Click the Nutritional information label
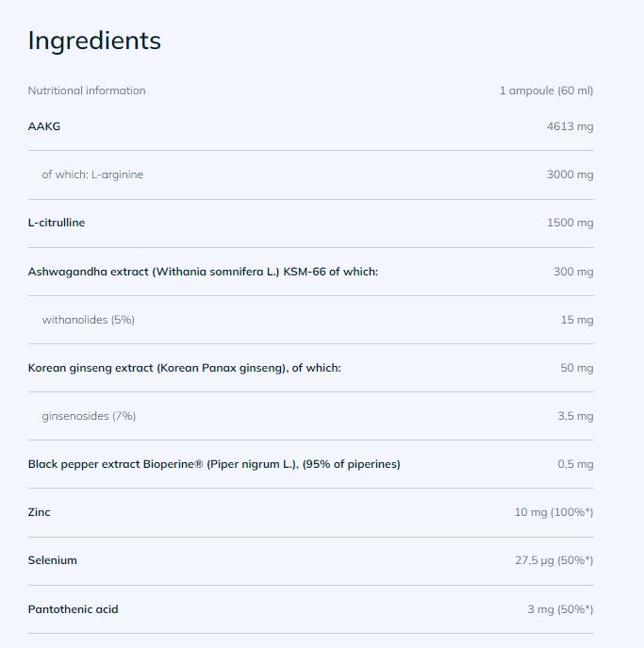 pos(87,91)
